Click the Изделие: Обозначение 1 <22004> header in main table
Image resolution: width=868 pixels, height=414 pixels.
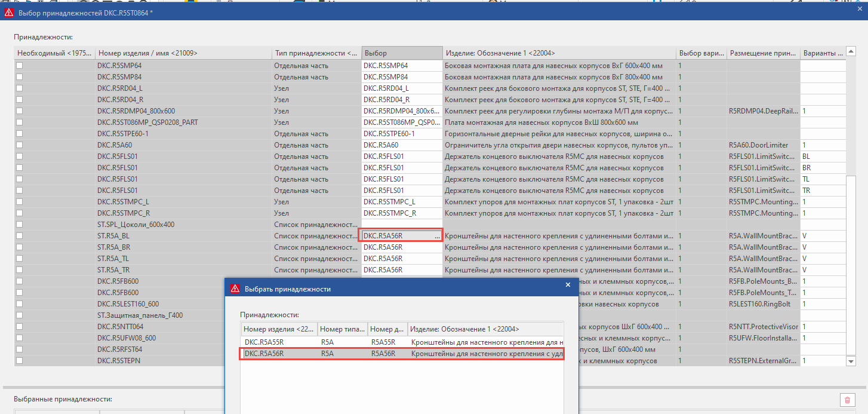tap(559, 53)
